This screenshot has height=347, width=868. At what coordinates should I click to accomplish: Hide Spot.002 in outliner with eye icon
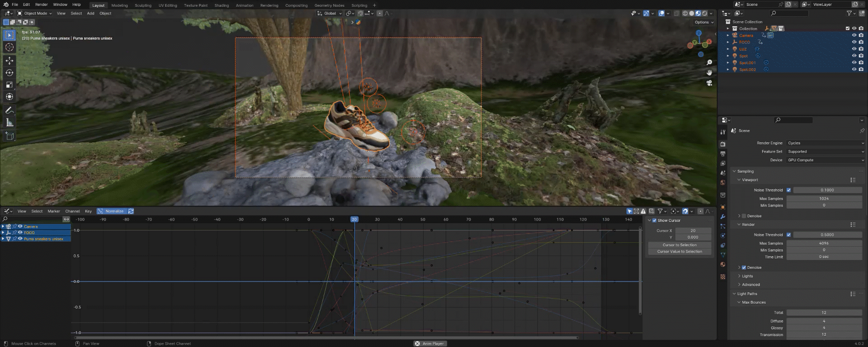tap(854, 70)
